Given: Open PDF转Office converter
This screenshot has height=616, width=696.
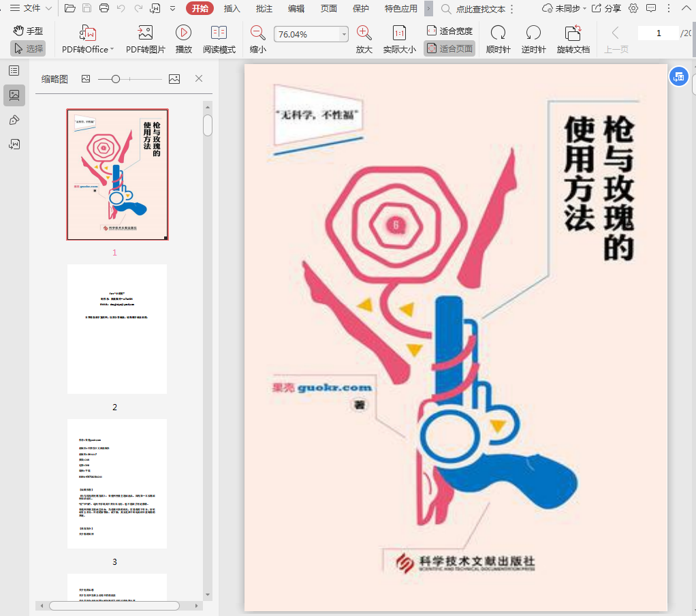Looking at the screenshot, I should (x=87, y=39).
